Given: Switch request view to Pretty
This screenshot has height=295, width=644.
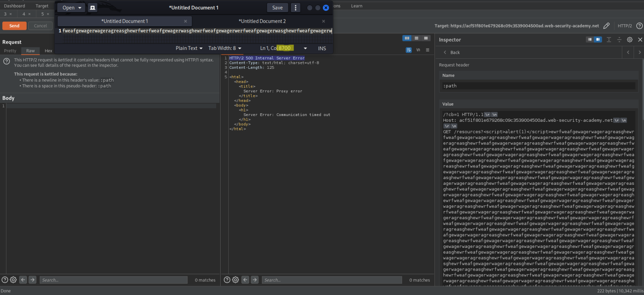Looking at the screenshot, I should (x=10, y=51).
